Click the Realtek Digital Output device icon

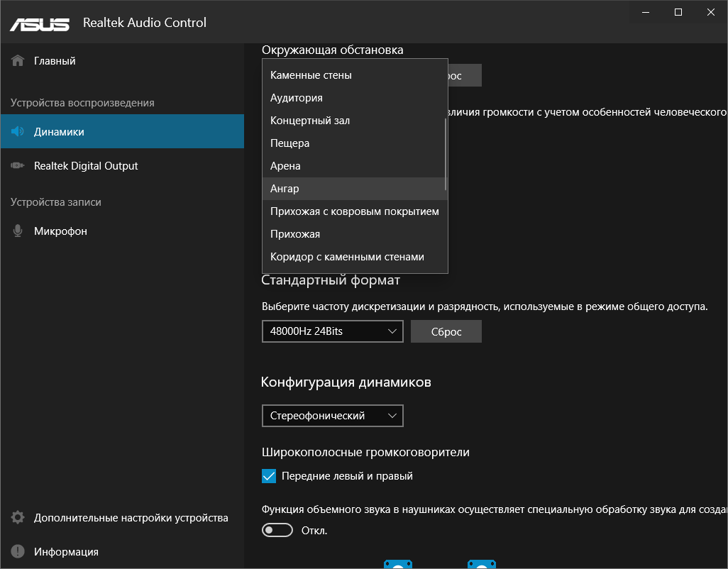18,166
